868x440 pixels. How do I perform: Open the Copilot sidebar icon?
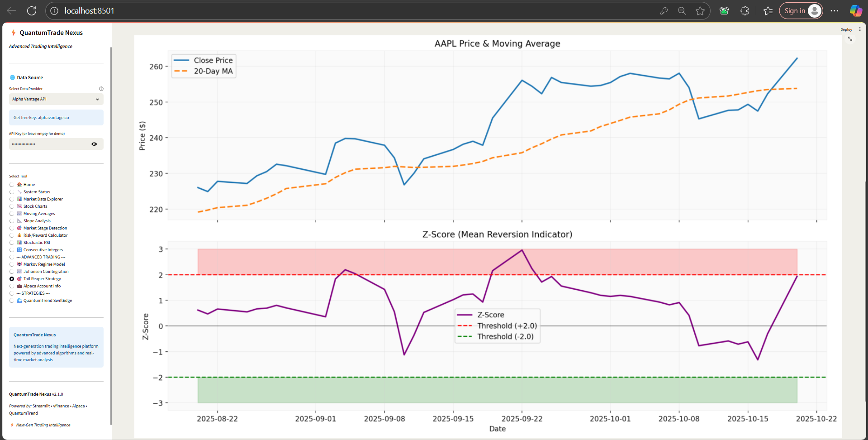(855, 11)
